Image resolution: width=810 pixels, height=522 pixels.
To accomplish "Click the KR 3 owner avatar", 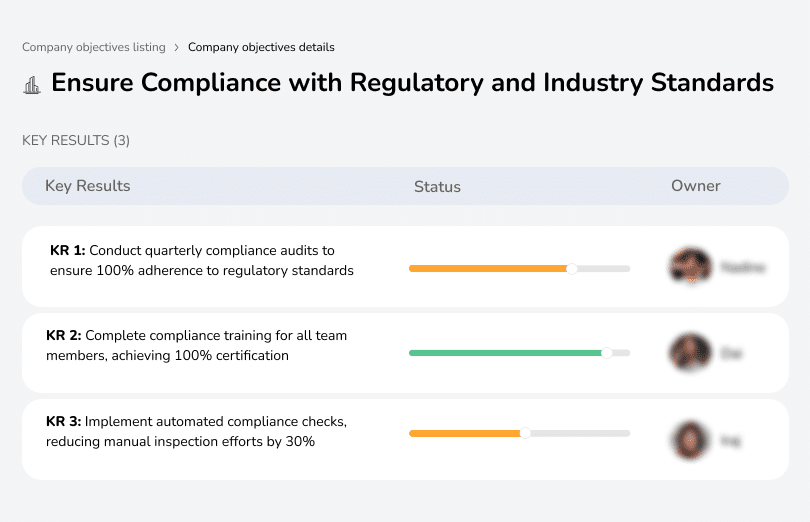I will [x=691, y=440].
